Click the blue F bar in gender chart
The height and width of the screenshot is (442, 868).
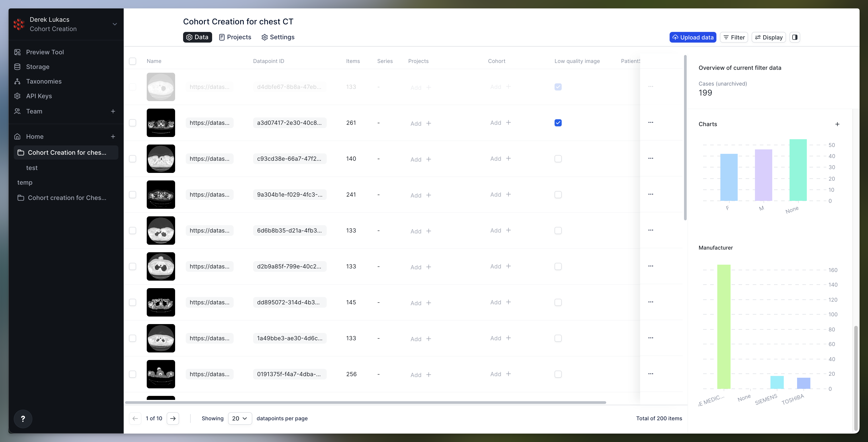pyautogui.click(x=729, y=177)
